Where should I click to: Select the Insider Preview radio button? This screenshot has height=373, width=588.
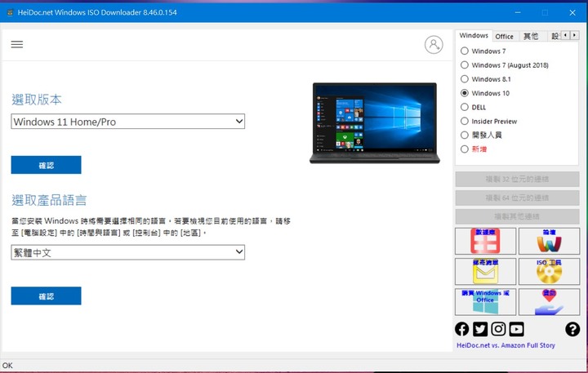[464, 121]
